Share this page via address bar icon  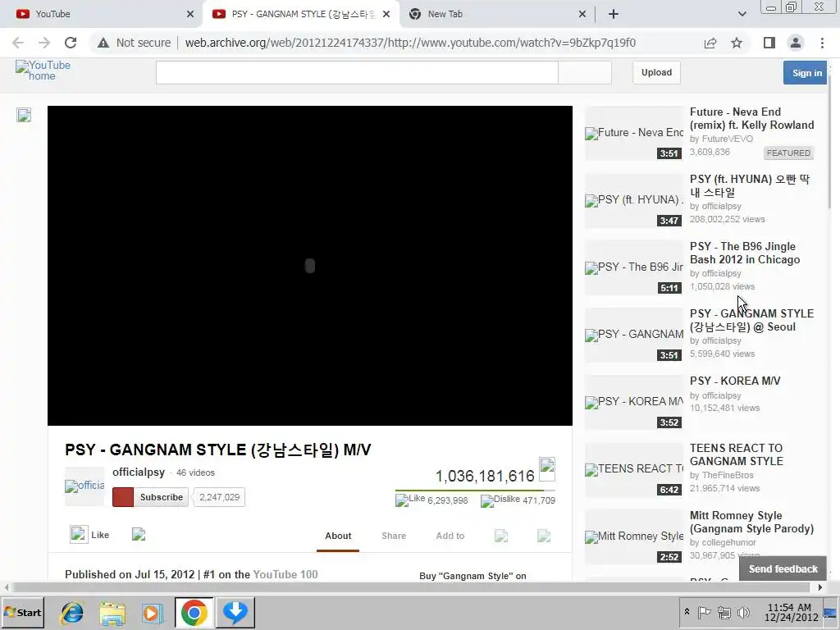point(710,43)
